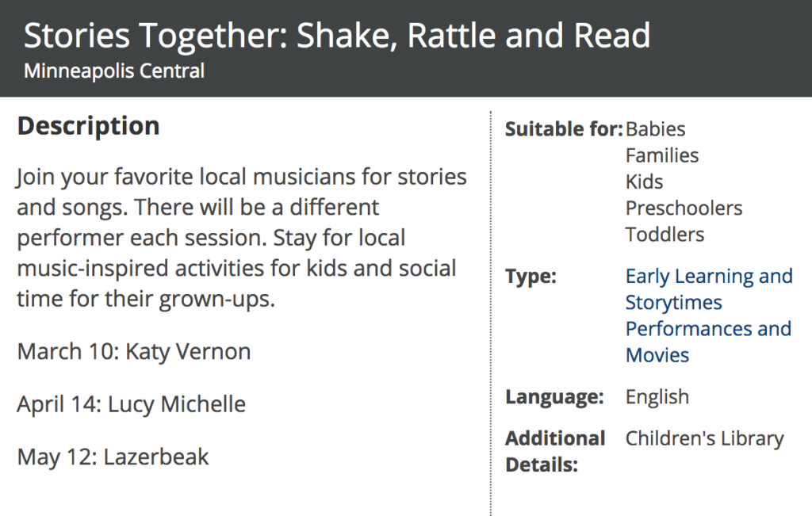Click the Preschoolers audience entry
812x516 pixels.
pos(684,208)
